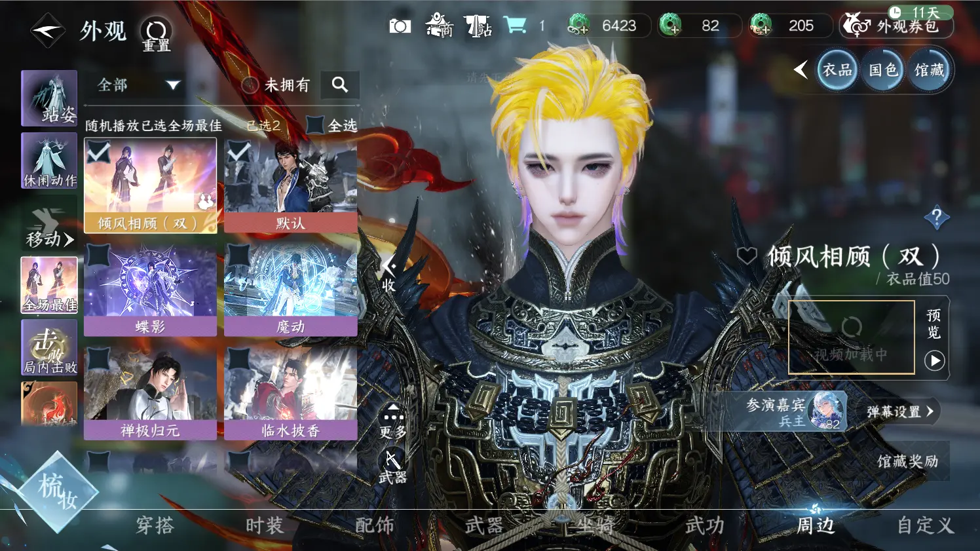Add currency beside the 205 balance

click(x=761, y=26)
